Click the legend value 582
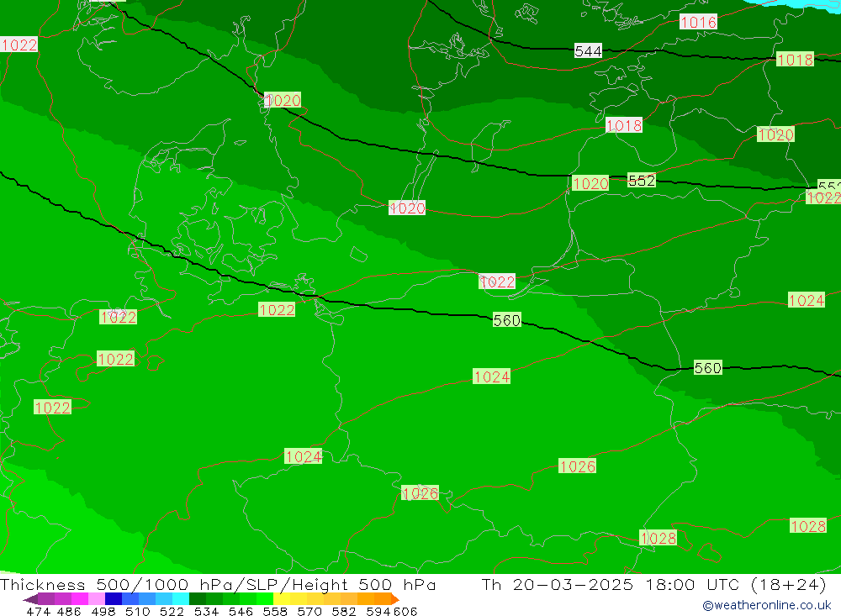Image resolution: width=841 pixels, height=616 pixels. (344, 611)
